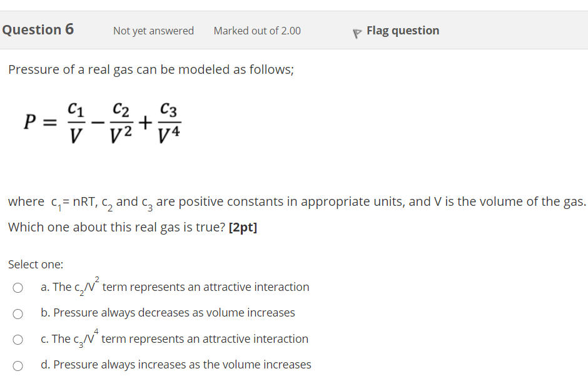Select the option a answer text
This screenshot has width=588, height=386.
click(175, 287)
